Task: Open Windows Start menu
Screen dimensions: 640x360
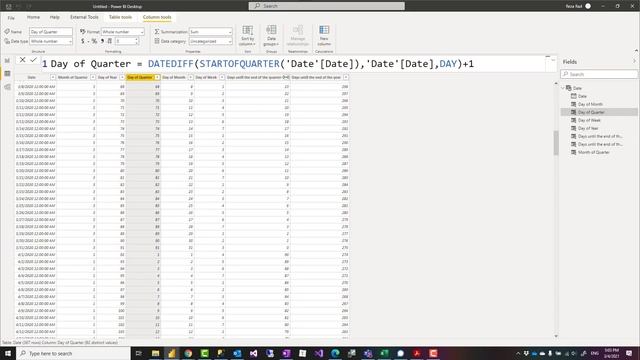Action: point(8,353)
